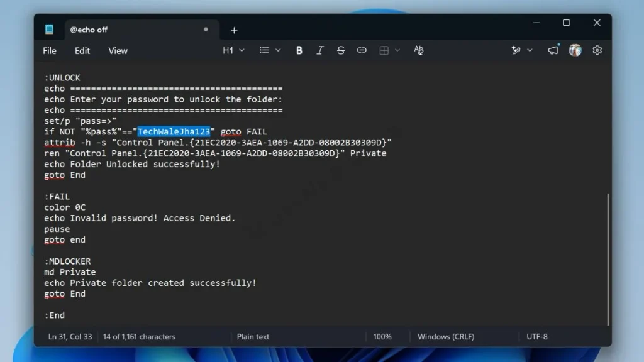
Task: Click the 'color 0C' line
Action: [x=65, y=207]
